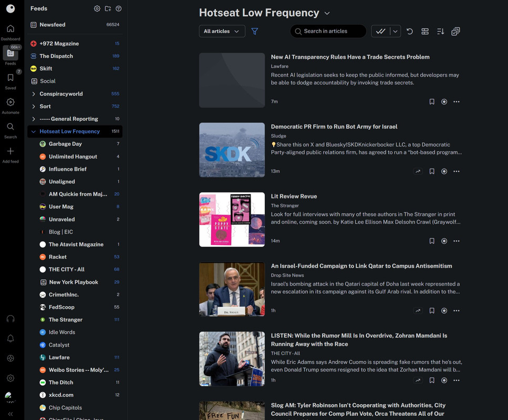Click the Add feed plus icon

pos(11,151)
